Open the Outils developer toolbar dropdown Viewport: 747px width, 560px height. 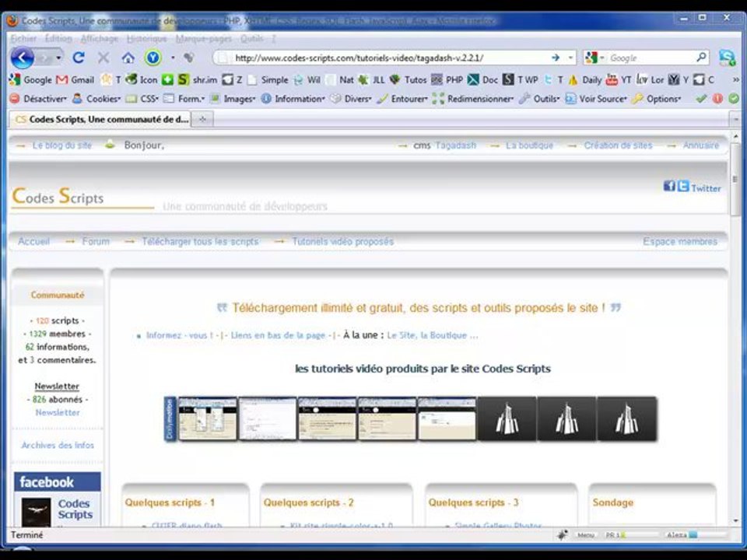click(539, 99)
